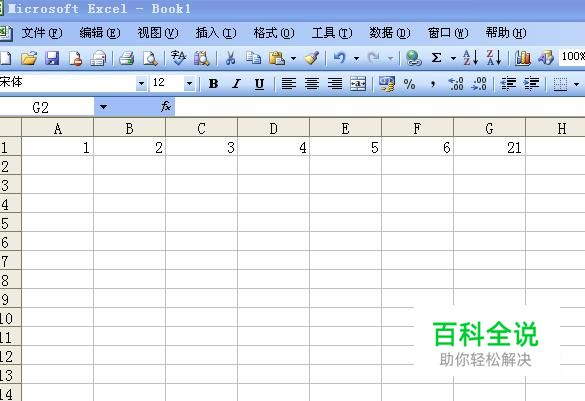Open the 帮助 (Help) menu
The width and height of the screenshot is (585, 401).
pos(506,33)
